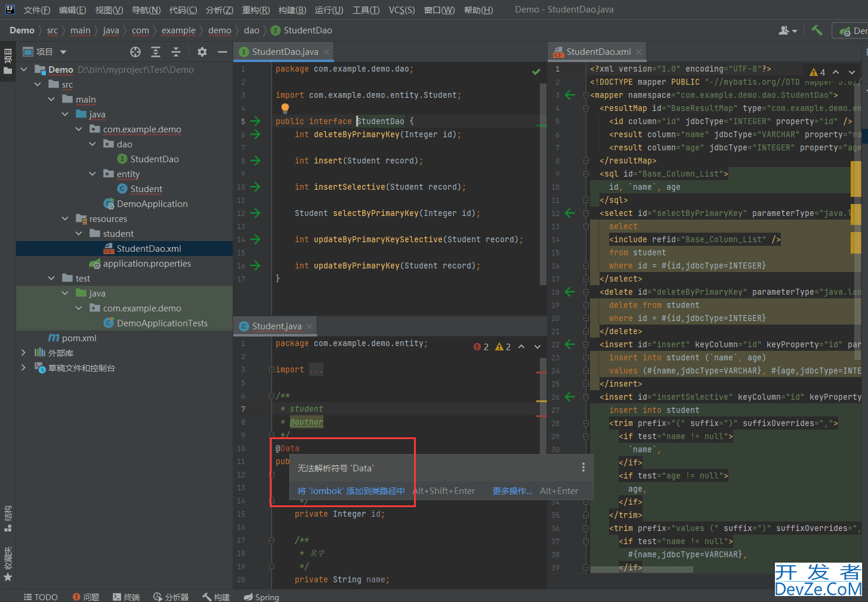The height and width of the screenshot is (602, 868).
Task: Click XML gutter arrow at mapper namespace line
Action: pos(570,95)
